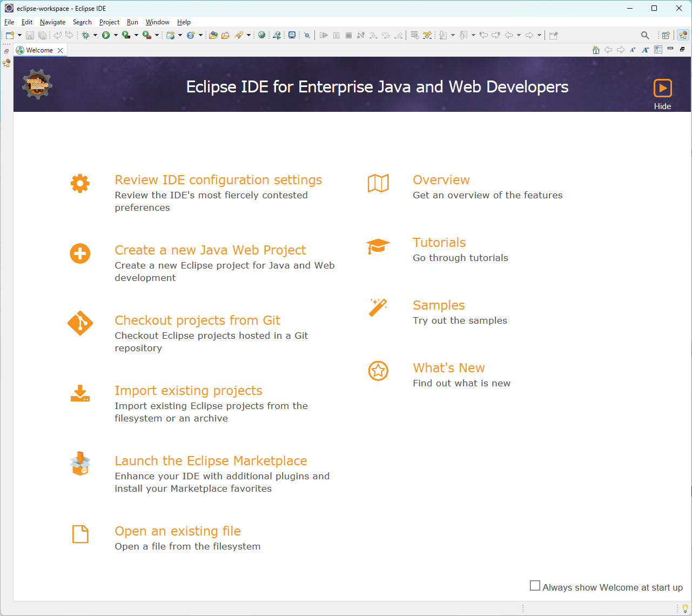692x616 pixels.
Task: Click the Hide label on the banner
Action: coord(662,106)
